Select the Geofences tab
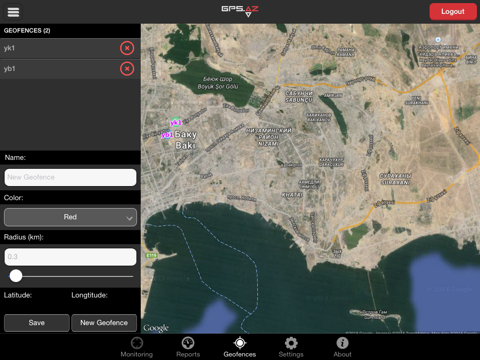 point(240,347)
